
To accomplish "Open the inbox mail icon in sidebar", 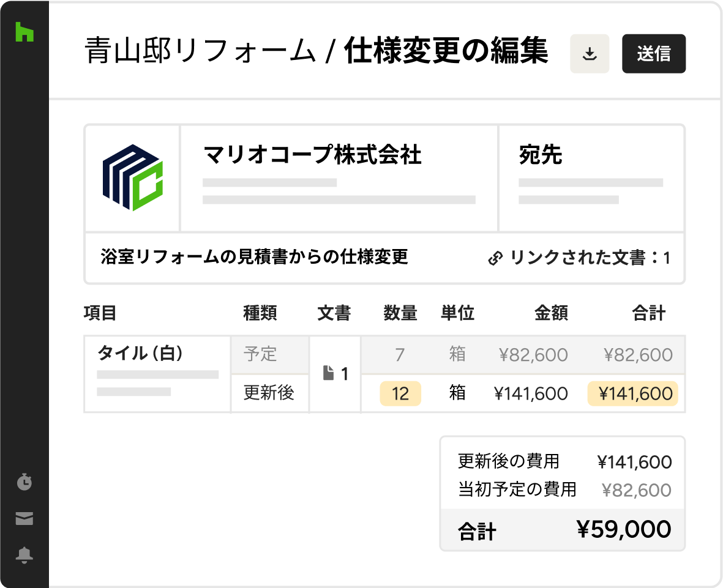I will click(24, 519).
